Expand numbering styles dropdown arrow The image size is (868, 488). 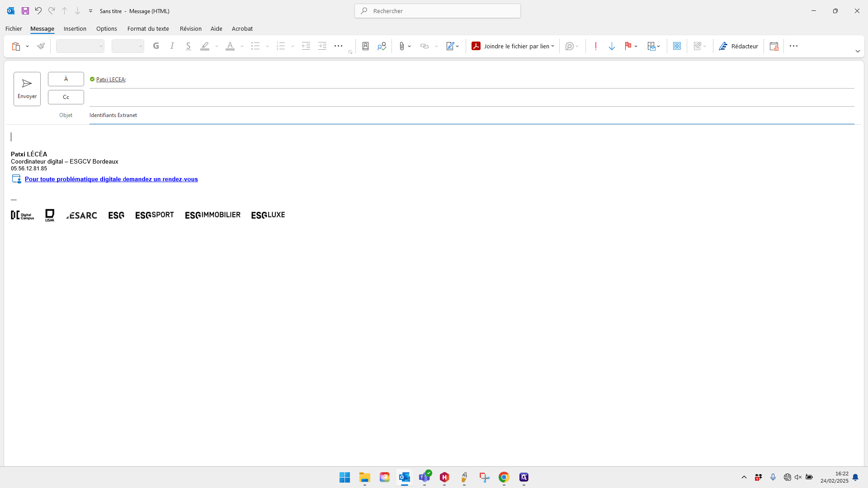tap(293, 46)
